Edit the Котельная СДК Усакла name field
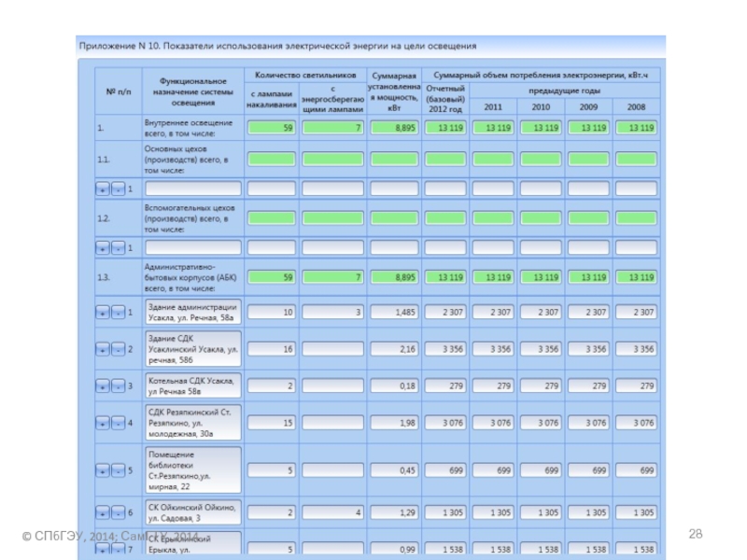747x560 pixels. coord(192,385)
